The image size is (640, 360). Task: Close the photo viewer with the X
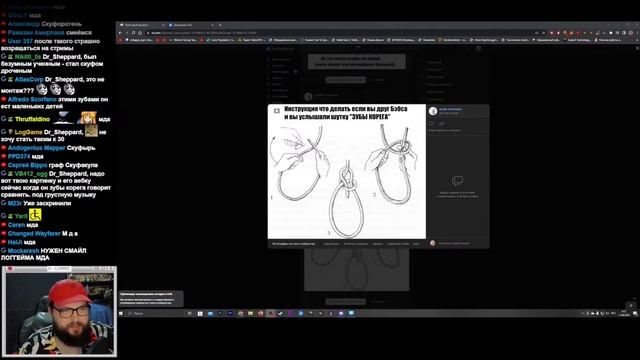click(x=637, y=48)
